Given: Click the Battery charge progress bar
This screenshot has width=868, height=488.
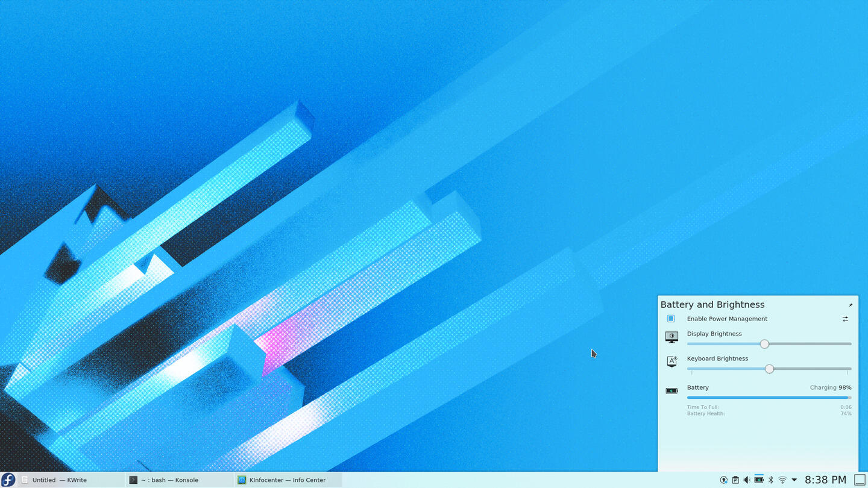Looking at the screenshot, I should [x=769, y=398].
